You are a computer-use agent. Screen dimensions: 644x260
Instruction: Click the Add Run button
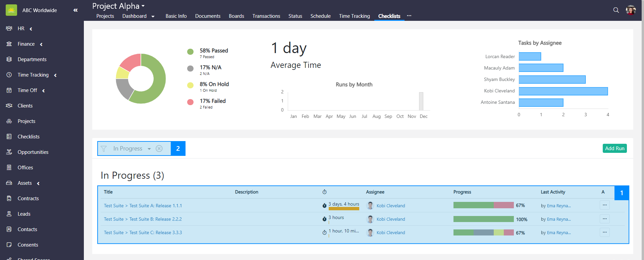click(x=614, y=148)
